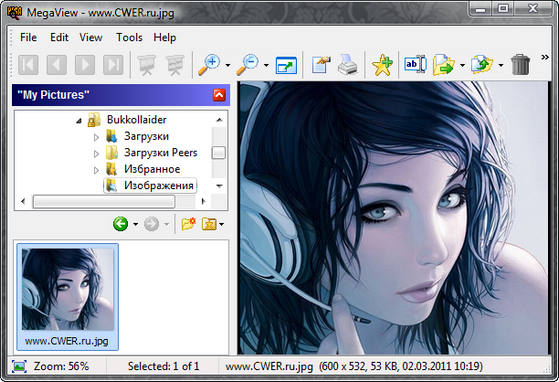Click the edit image notepad icon
Image resolution: width=559 pixels, height=382 pixels.
[320, 64]
